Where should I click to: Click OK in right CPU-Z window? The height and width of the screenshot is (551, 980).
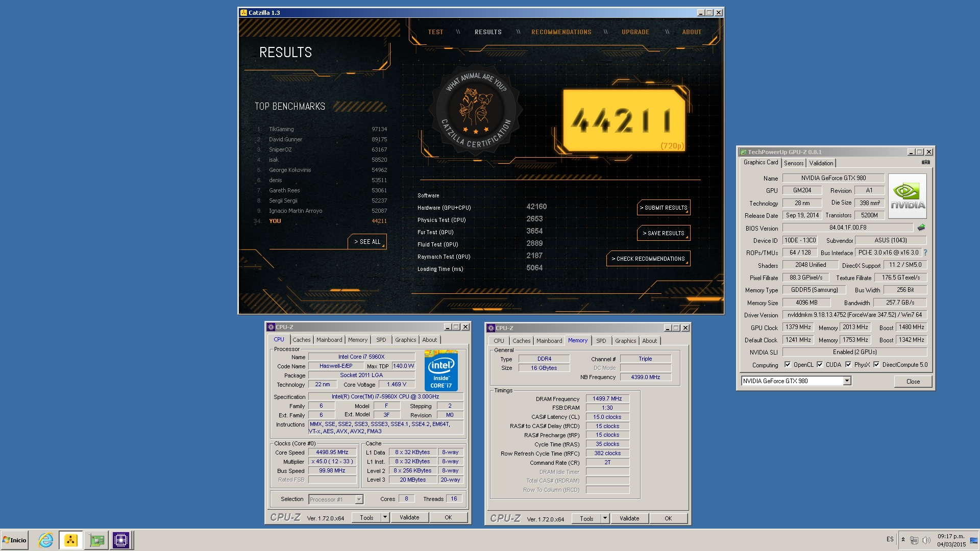tap(668, 518)
